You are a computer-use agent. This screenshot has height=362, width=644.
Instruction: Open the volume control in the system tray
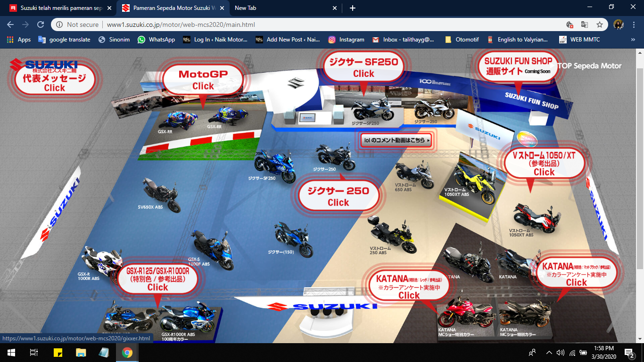pyautogui.click(x=561, y=352)
